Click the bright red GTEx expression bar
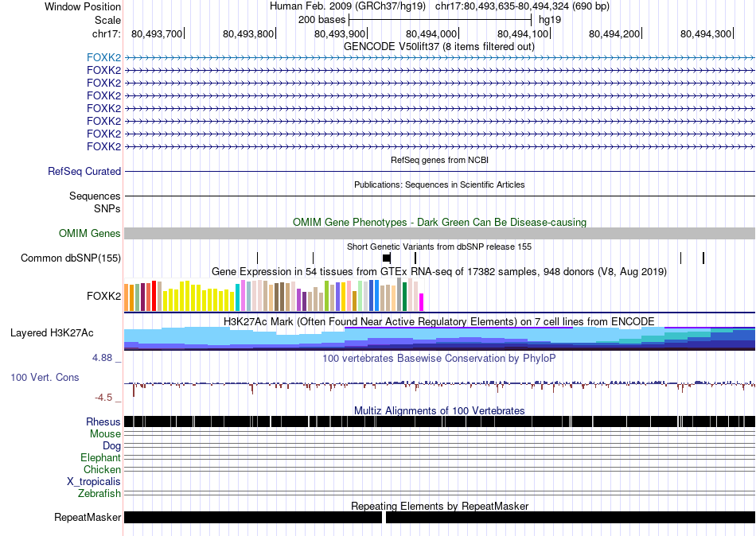The image size is (756, 536). (x=154, y=296)
